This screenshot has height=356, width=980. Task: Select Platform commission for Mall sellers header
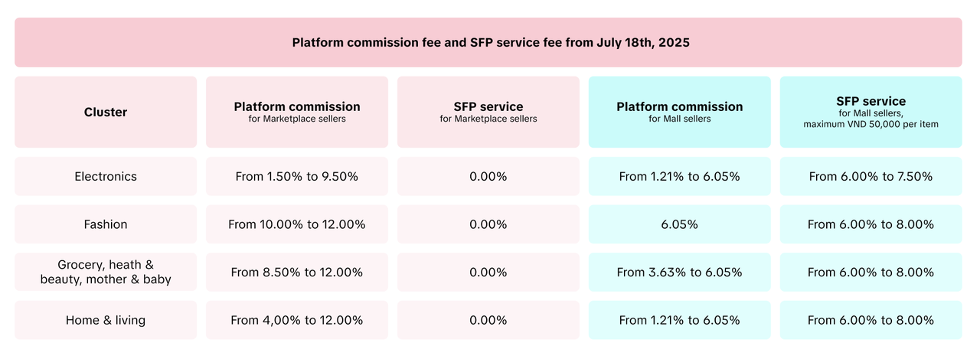tap(680, 112)
